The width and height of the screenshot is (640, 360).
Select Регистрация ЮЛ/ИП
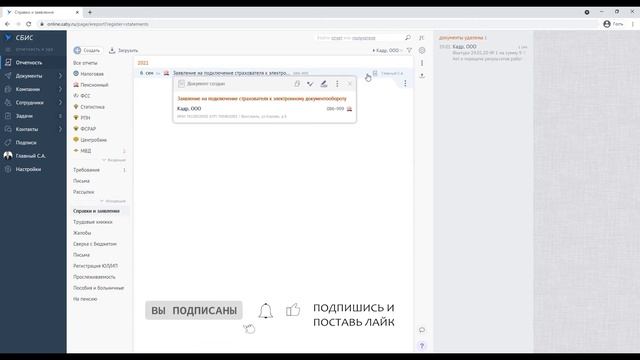96,266
